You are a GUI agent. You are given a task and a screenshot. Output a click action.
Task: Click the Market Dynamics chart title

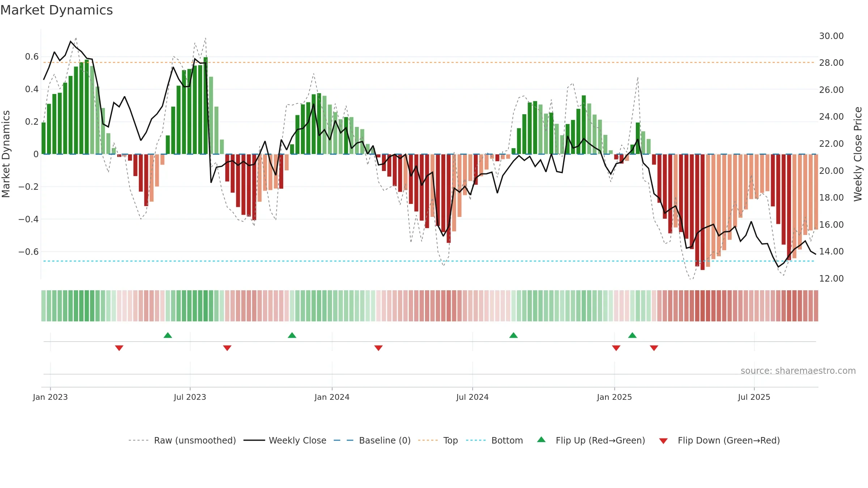coord(57,10)
